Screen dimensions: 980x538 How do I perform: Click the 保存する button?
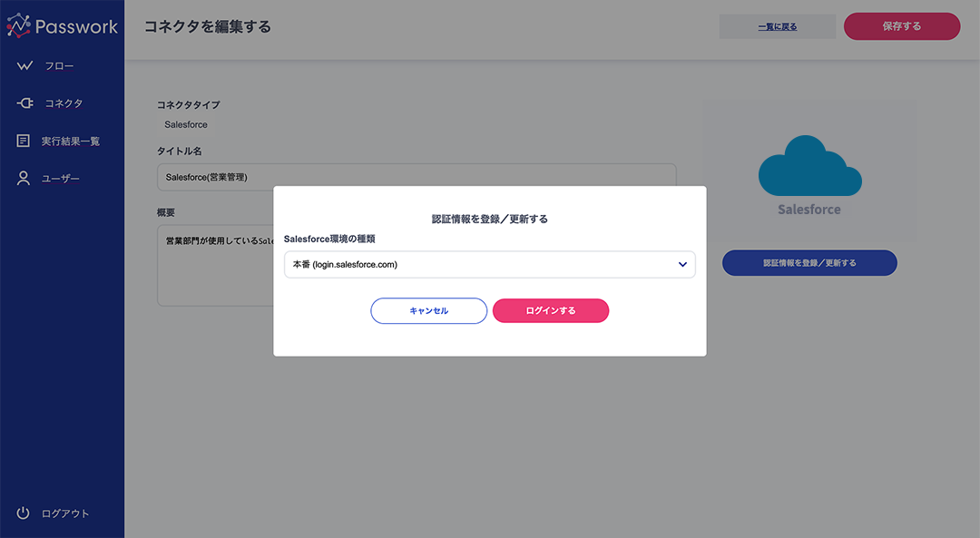click(x=902, y=26)
